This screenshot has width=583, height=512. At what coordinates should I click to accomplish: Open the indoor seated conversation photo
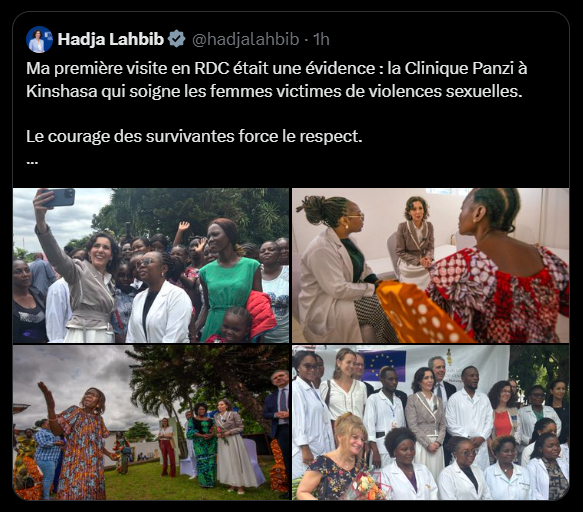pos(431,265)
